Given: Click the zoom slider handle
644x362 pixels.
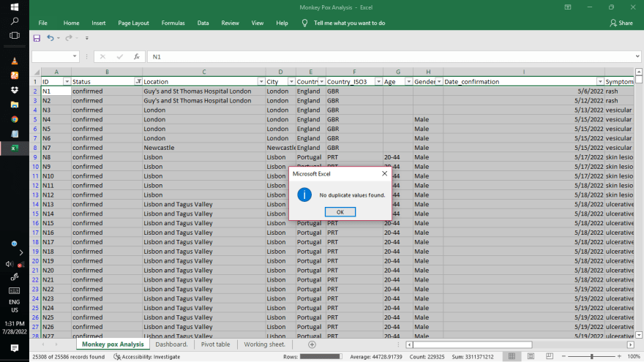Looking at the screenshot, I should pos(592,356).
